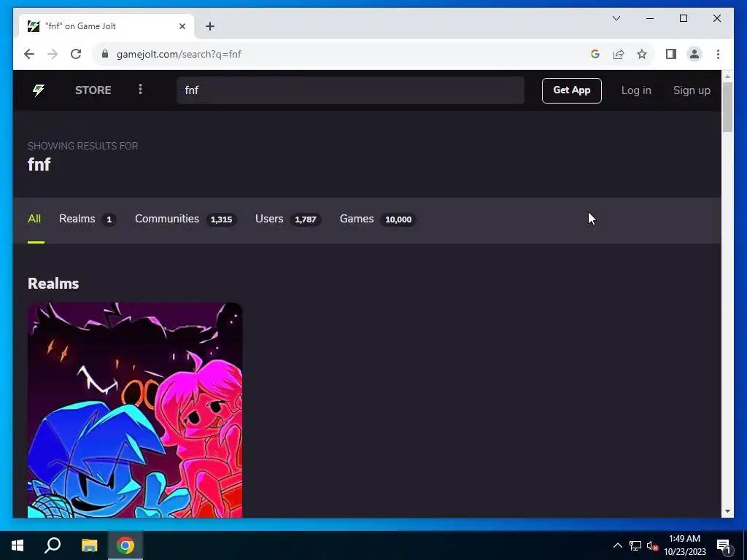Open a new browser tab
This screenshot has height=560, width=747.
pyautogui.click(x=209, y=26)
